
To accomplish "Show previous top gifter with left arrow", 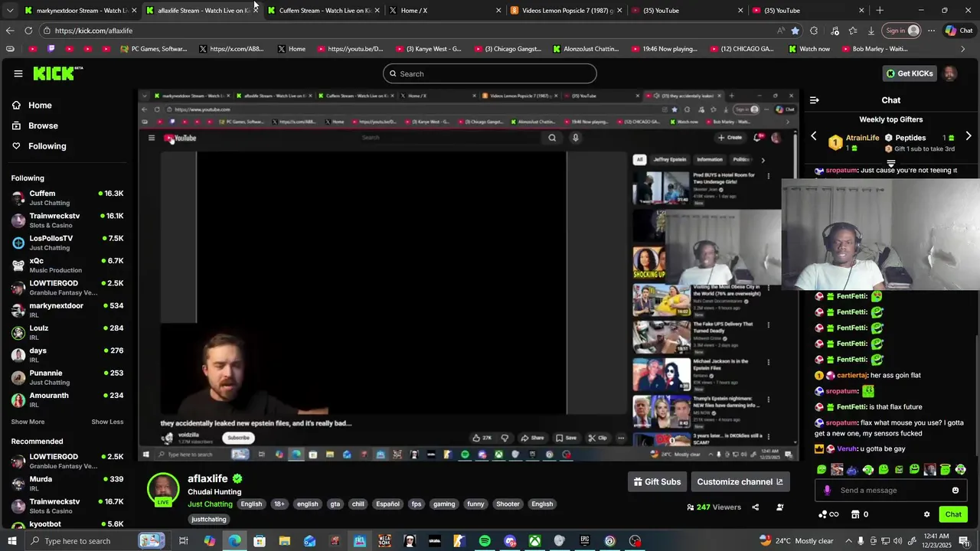I will pyautogui.click(x=814, y=136).
